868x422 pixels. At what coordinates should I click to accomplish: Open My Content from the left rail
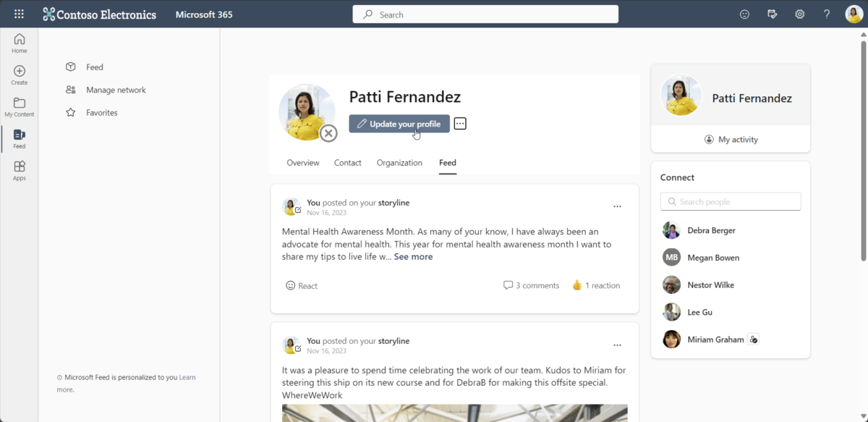(19, 105)
